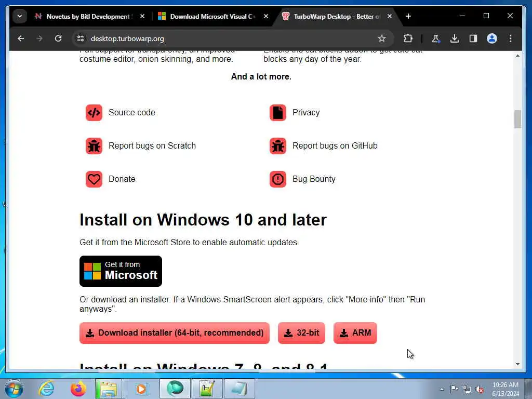Switch to the Download Microsoft Visual C++ tab
The width and height of the screenshot is (532, 399).
[x=212, y=16]
